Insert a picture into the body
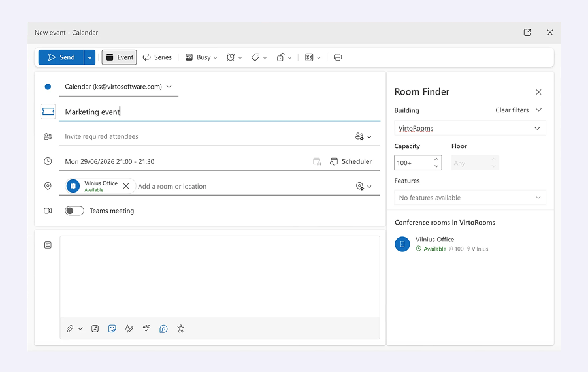 pos(95,328)
